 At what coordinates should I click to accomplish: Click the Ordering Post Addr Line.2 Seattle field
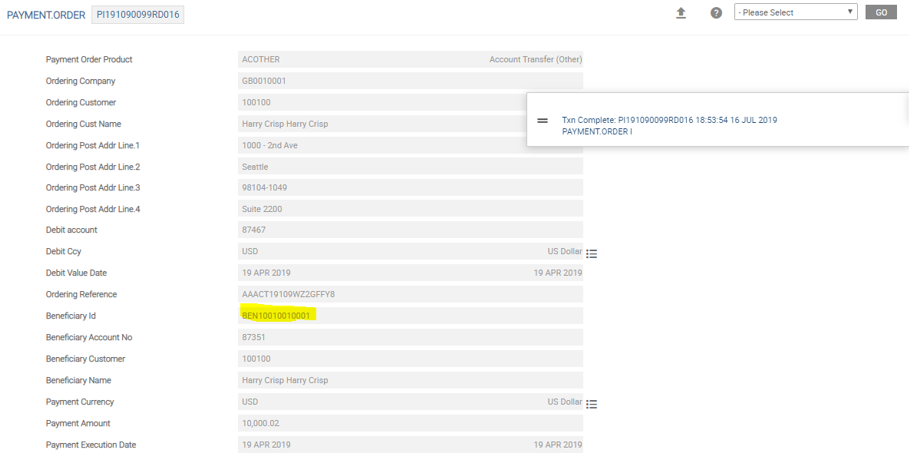[410, 167]
